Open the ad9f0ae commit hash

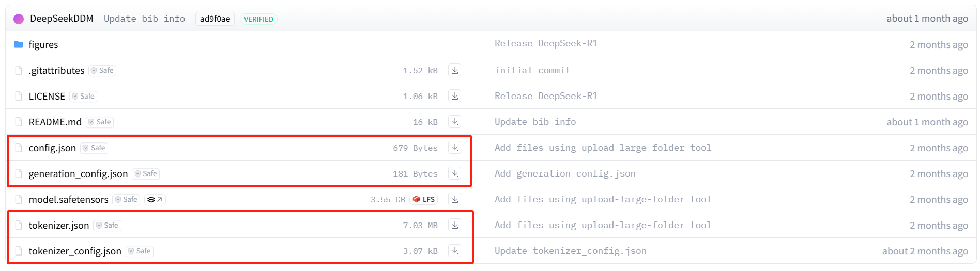(215, 19)
